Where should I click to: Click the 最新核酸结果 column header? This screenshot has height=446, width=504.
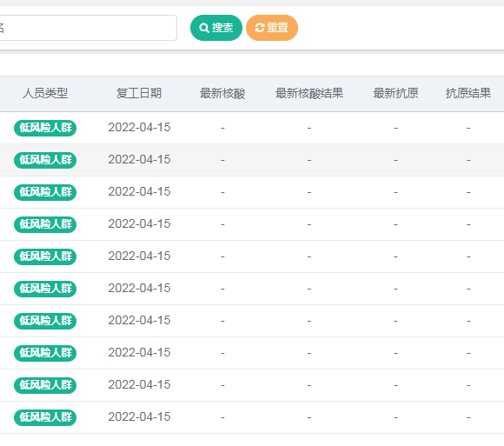pos(309,94)
